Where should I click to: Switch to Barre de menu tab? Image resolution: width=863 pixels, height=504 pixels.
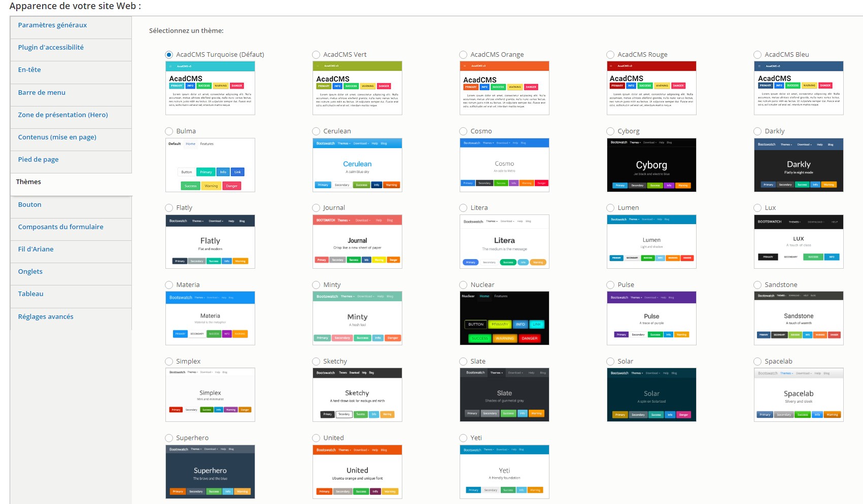pyautogui.click(x=71, y=95)
